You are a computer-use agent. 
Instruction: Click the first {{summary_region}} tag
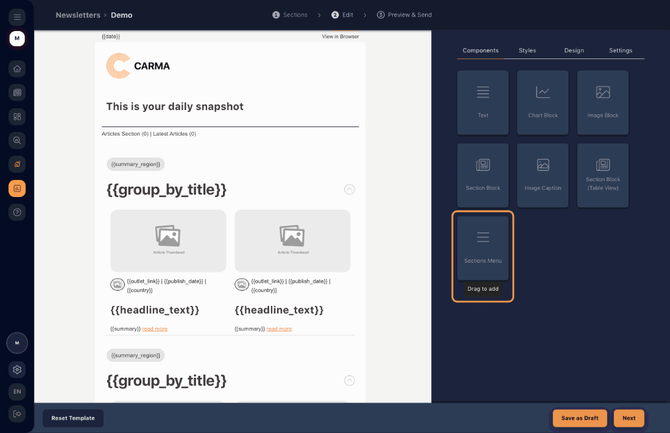tap(135, 164)
